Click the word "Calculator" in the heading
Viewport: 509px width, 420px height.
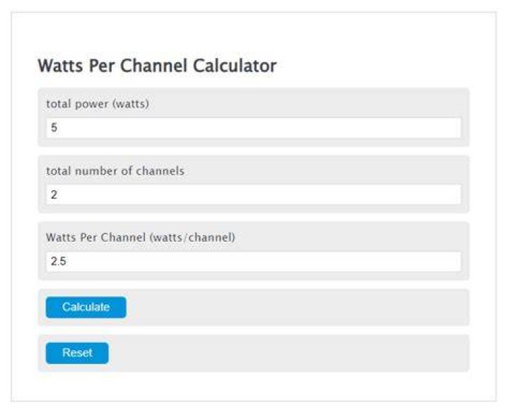(x=235, y=66)
